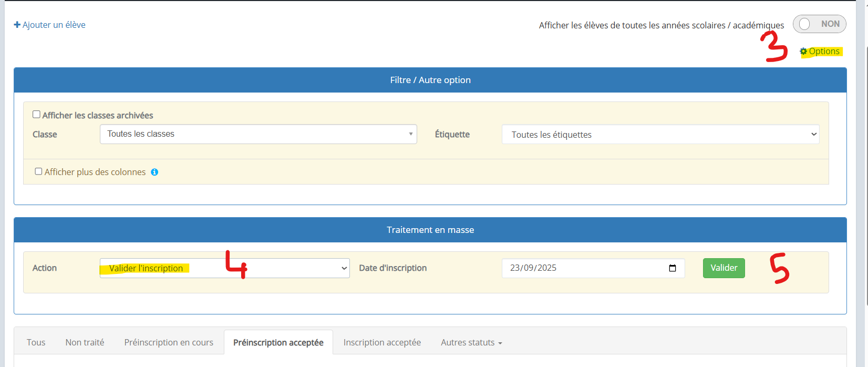
Task: Click the info icon beside Afficher plus des colonnes
Action: [x=154, y=172]
